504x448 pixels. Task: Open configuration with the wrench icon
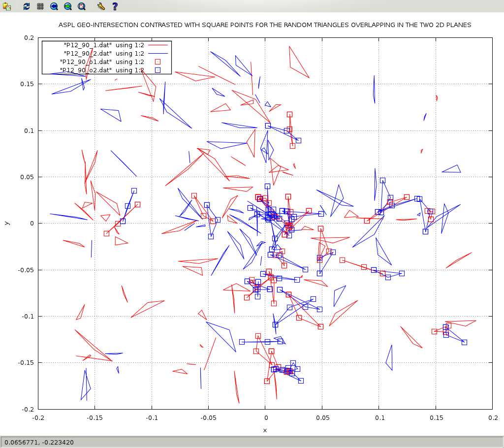point(100,6)
